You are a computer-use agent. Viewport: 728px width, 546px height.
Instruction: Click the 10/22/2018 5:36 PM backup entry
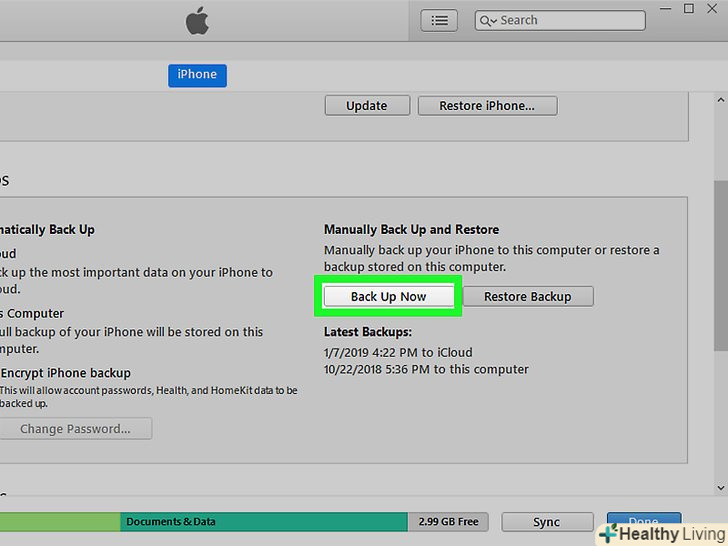pos(426,369)
